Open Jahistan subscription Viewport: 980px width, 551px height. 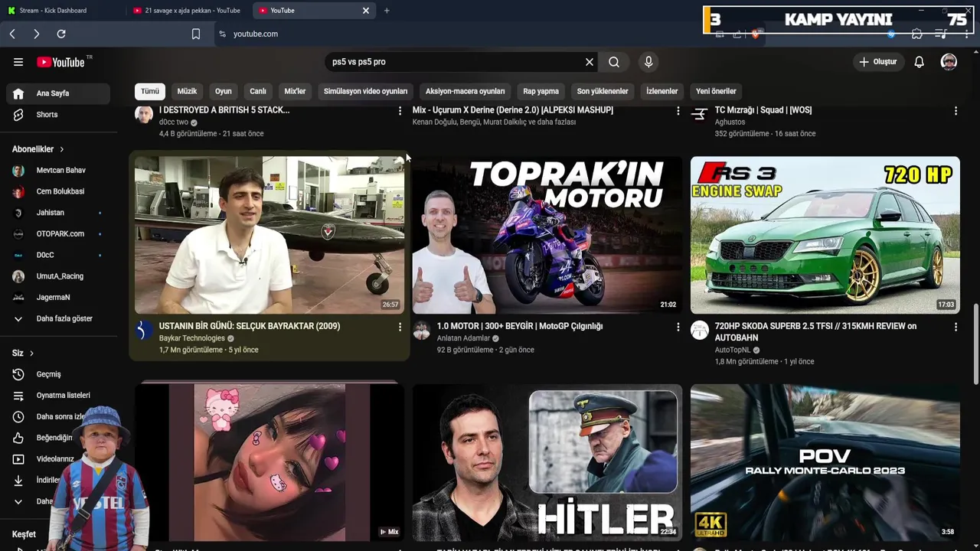tap(58, 213)
